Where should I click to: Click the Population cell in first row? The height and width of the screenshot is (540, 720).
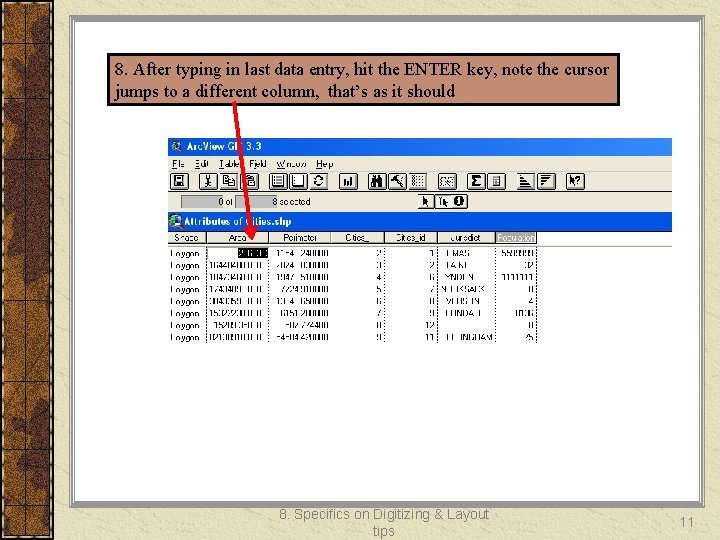pos(516,253)
